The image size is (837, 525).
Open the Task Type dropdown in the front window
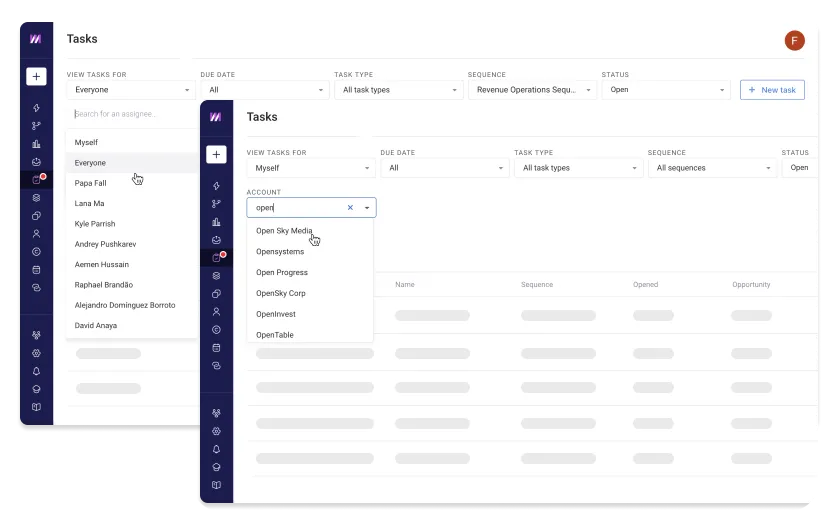click(x=579, y=168)
